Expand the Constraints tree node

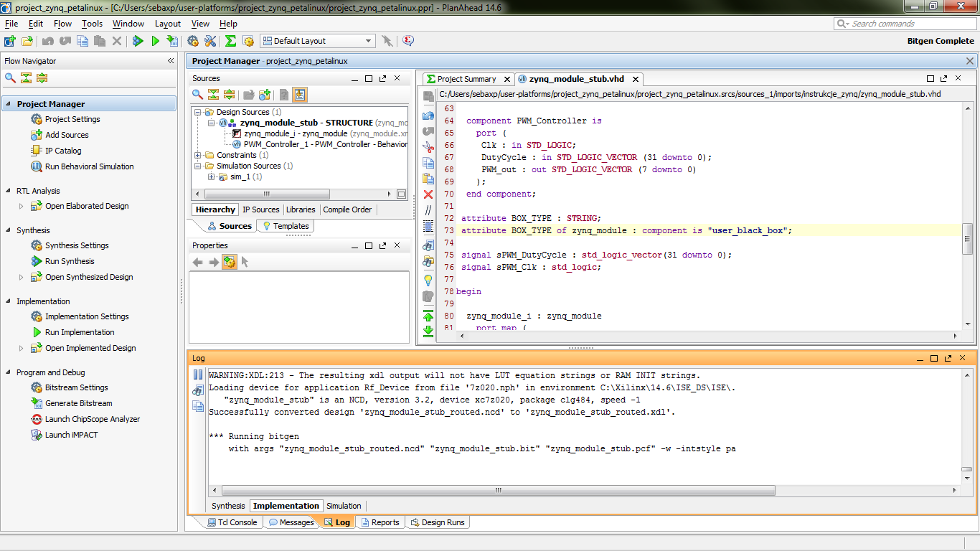pos(198,156)
